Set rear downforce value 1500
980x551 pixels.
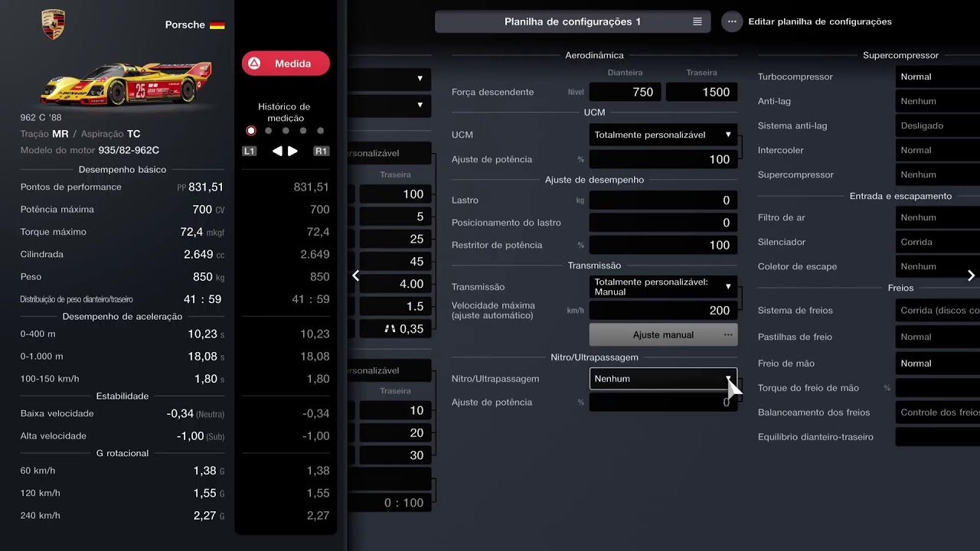[x=701, y=92]
